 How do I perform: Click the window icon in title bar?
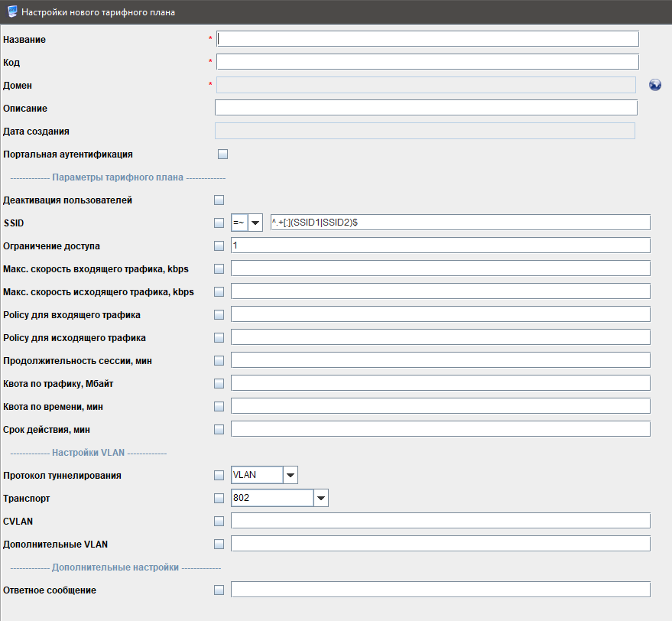pyautogui.click(x=11, y=11)
